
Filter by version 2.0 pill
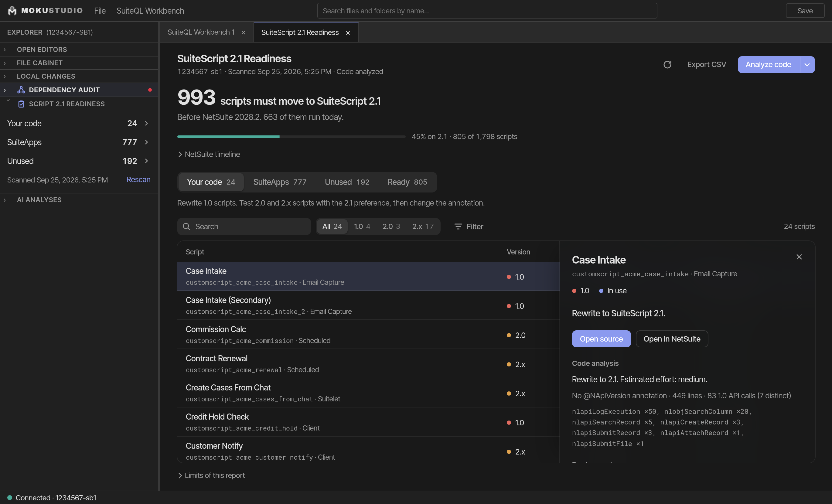pyautogui.click(x=391, y=226)
